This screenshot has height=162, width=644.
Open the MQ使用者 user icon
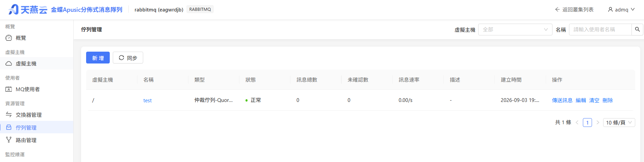click(9, 89)
